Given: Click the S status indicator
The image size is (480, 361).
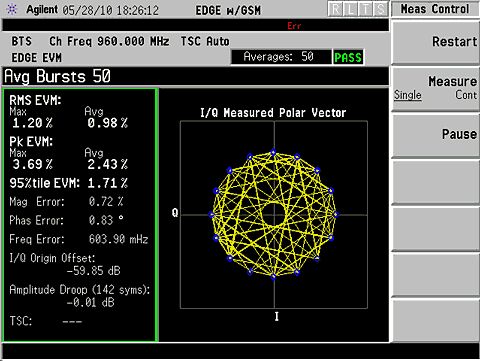Looking at the screenshot, I should 380,10.
